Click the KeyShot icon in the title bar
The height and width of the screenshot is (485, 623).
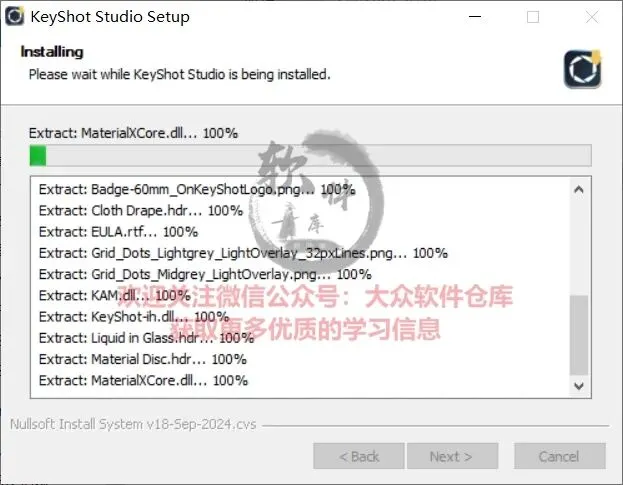[x=15, y=16]
